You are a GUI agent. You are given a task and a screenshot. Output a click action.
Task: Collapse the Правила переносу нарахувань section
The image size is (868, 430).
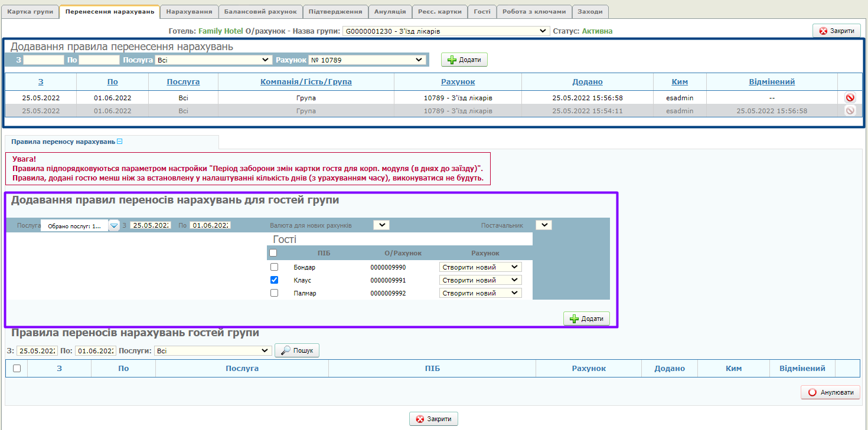[119, 142]
